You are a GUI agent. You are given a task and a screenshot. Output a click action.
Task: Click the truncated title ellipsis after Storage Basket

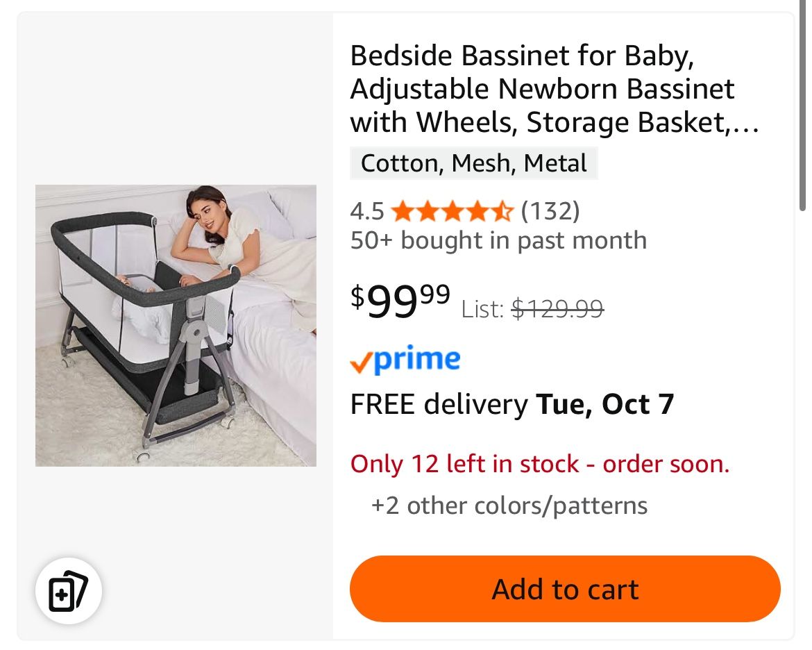[746, 124]
